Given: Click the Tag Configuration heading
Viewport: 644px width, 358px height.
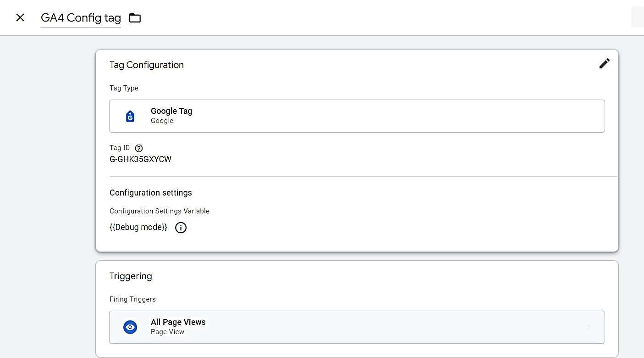Looking at the screenshot, I should [x=147, y=65].
